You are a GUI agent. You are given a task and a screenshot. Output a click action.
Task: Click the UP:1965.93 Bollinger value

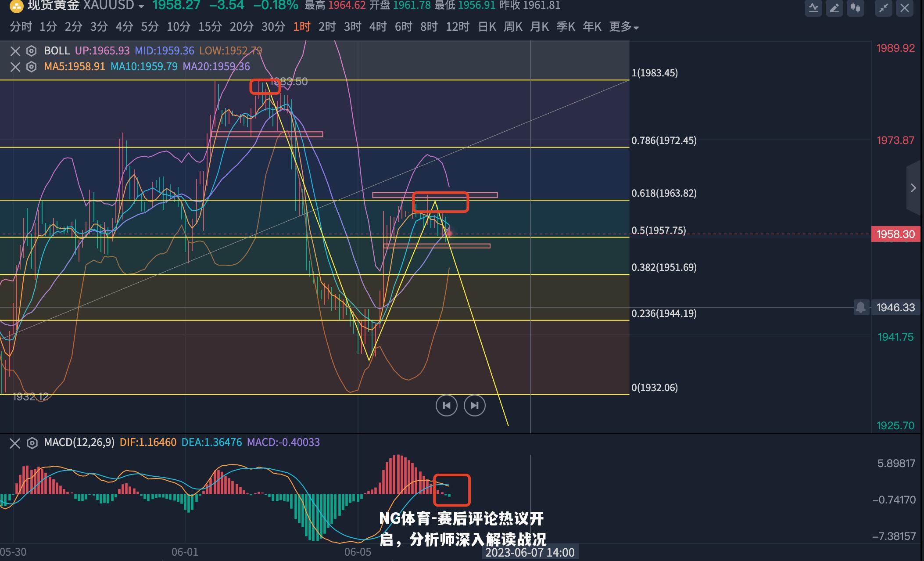tap(102, 51)
